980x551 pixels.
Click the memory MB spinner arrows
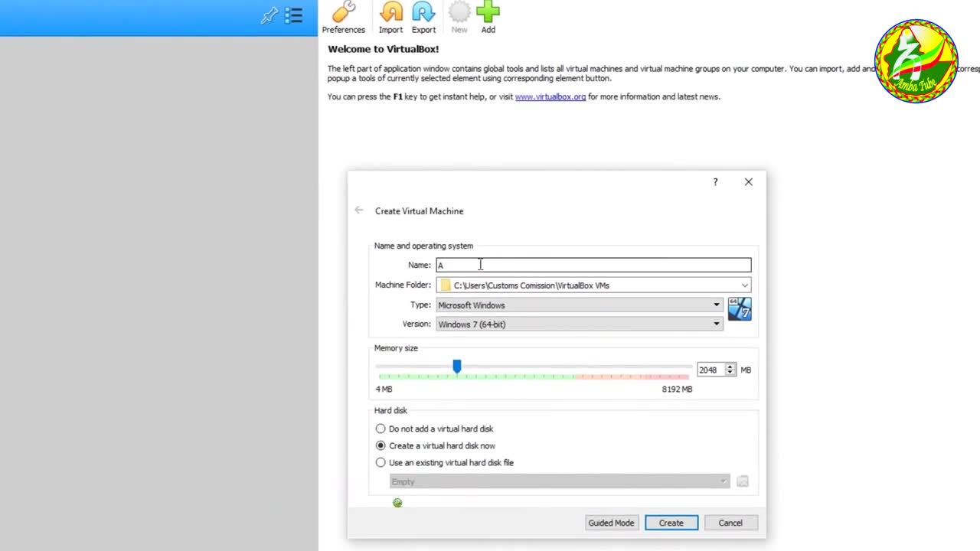click(730, 370)
